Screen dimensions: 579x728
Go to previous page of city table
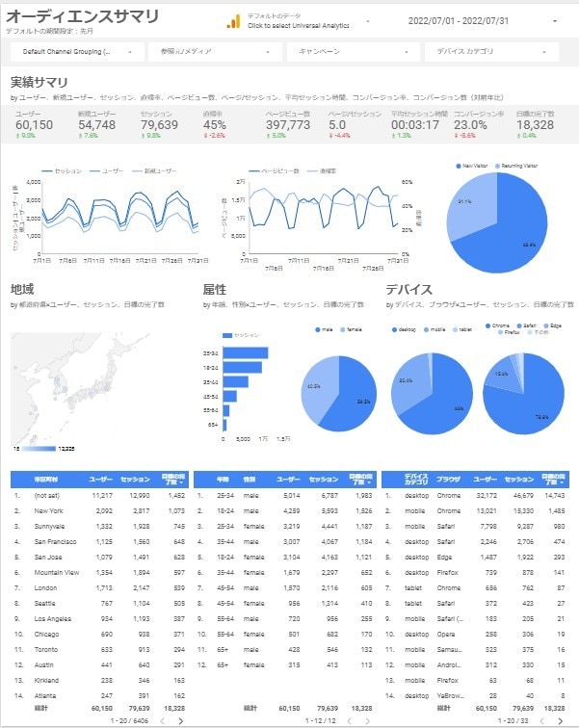tap(162, 721)
